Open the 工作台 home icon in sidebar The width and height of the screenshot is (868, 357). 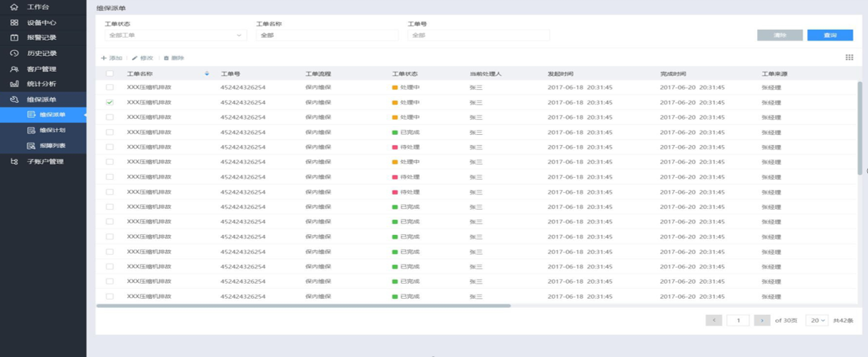14,7
